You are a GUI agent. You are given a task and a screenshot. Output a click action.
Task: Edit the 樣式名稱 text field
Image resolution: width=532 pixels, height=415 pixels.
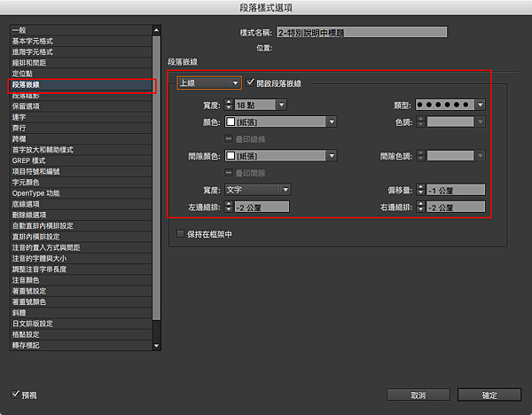pos(362,33)
